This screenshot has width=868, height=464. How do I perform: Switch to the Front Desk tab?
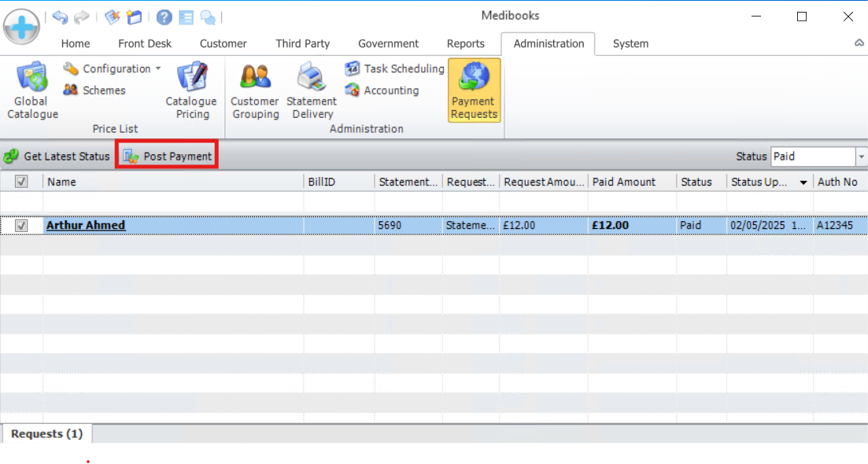[145, 44]
